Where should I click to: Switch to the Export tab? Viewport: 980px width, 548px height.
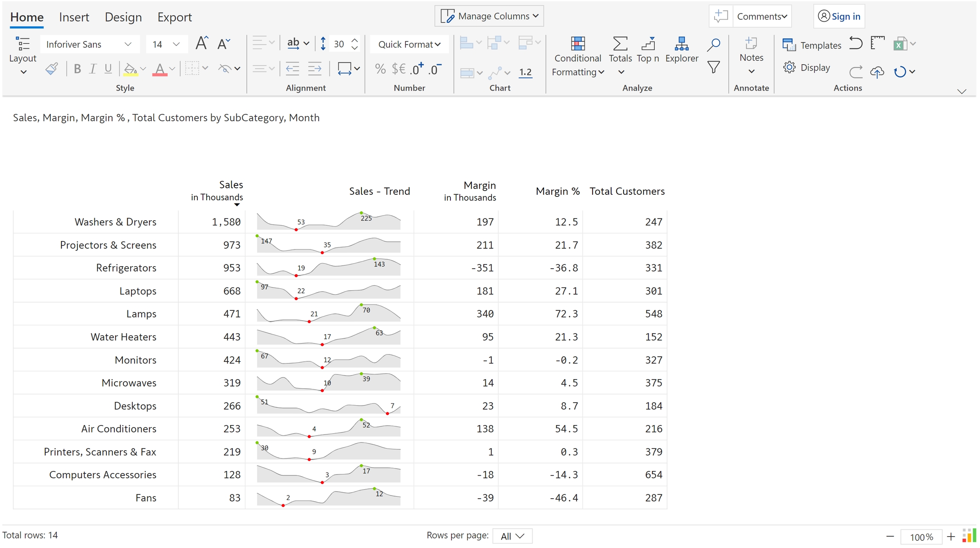point(174,17)
